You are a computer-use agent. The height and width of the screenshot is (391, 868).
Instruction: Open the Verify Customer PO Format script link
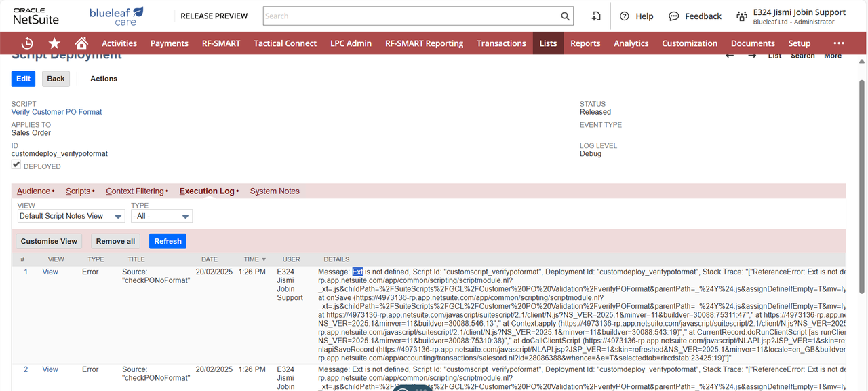pyautogui.click(x=56, y=112)
